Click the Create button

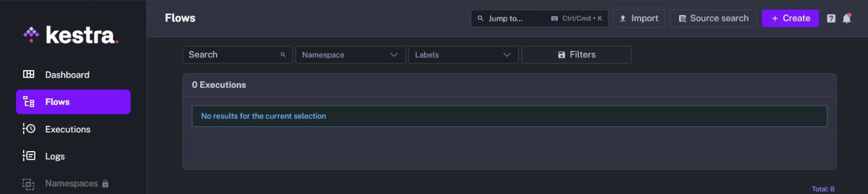[x=790, y=18]
